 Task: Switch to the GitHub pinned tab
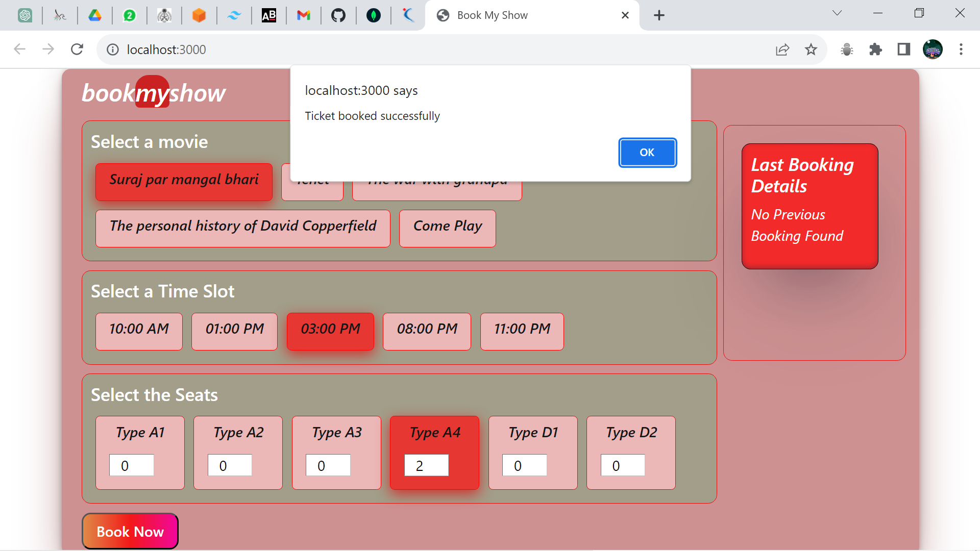coord(338,15)
